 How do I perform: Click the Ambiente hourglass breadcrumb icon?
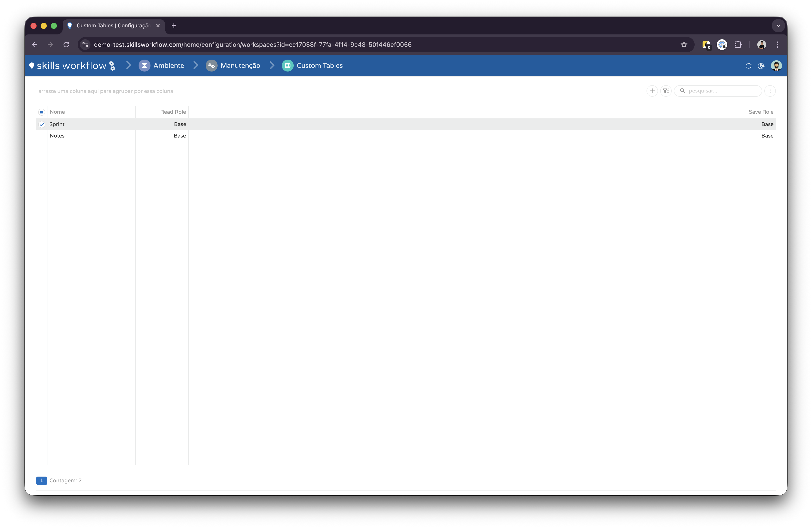(144, 66)
